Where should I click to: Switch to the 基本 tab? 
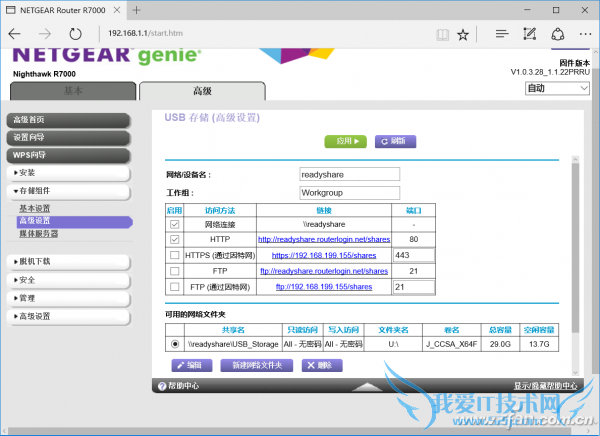[x=73, y=91]
